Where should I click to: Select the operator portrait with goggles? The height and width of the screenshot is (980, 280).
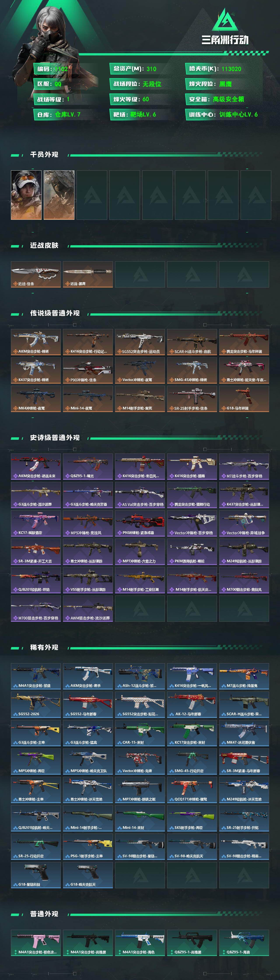26,195
